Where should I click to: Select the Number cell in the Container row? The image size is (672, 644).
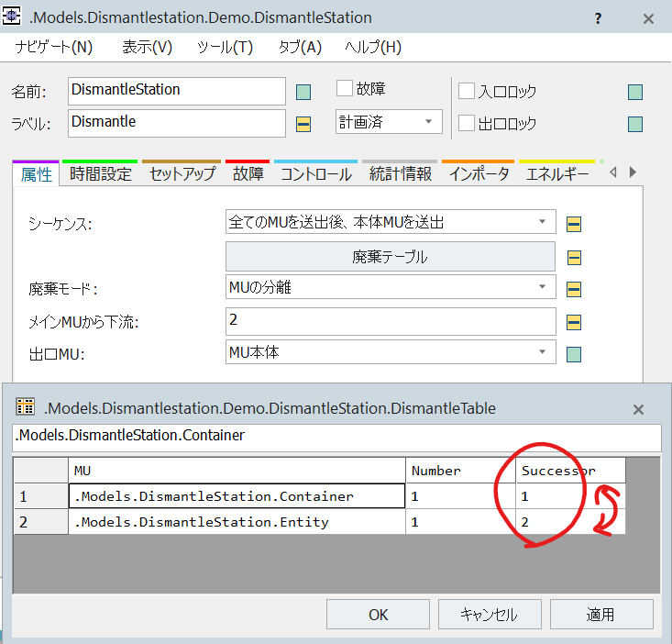point(460,496)
